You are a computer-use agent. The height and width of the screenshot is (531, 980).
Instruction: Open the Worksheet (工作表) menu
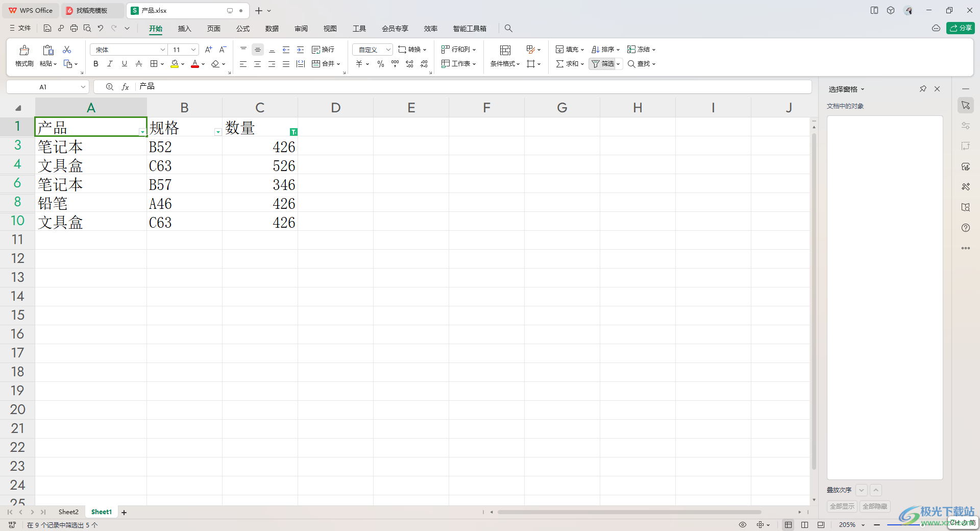459,64
